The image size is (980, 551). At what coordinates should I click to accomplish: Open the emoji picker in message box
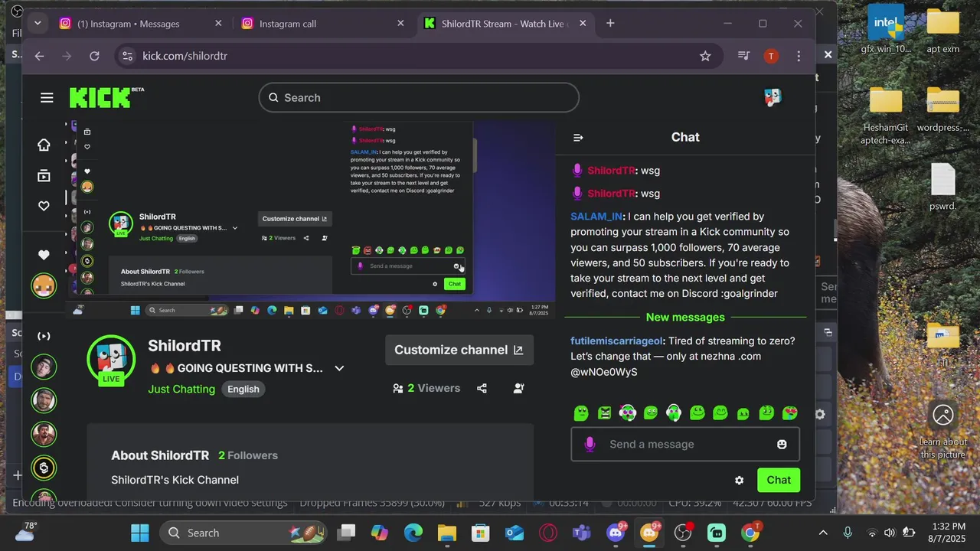(782, 445)
